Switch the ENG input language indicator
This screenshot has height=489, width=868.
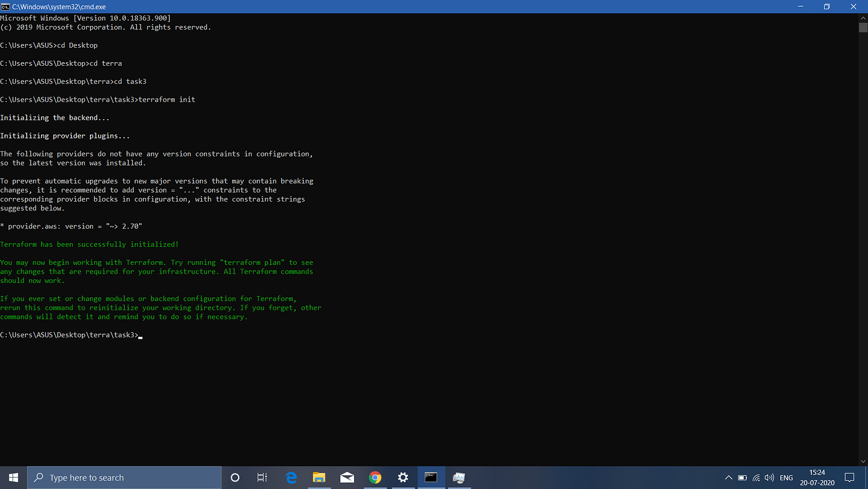click(x=786, y=478)
